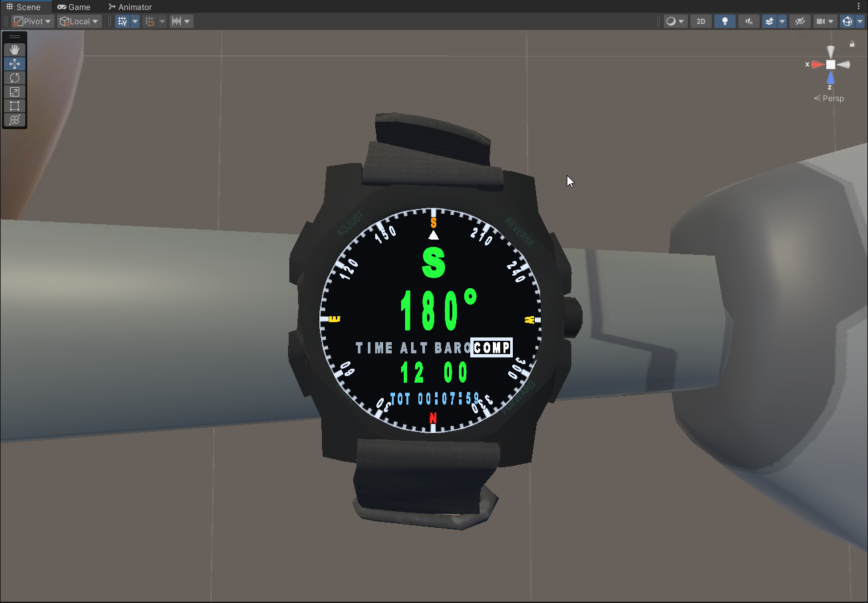Click the TIME label on watch face
The width and height of the screenshot is (868, 603).
click(x=374, y=348)
